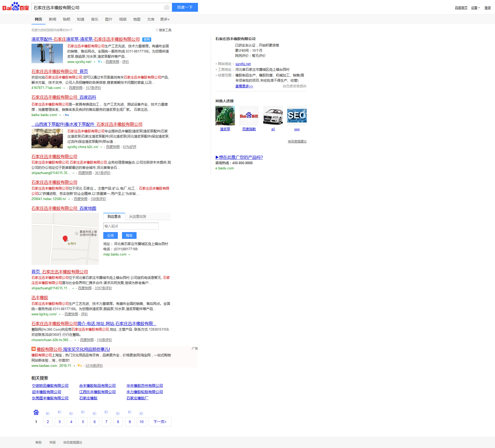Expand dropdown arrow after www.sjzxfxj.net/
Image resolution: width=495 pixels, height=448 pixels.
[94, 62]
